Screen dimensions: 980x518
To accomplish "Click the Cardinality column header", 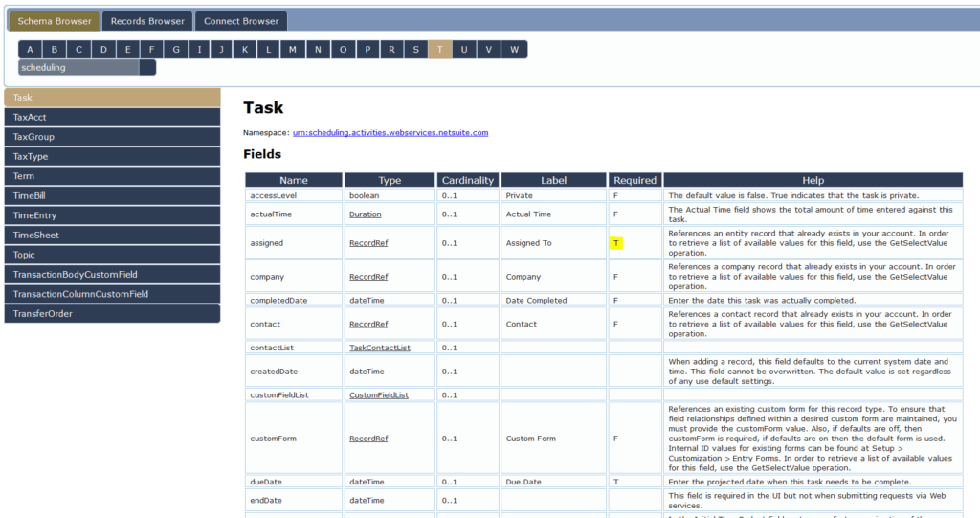I will pos(467,180).
